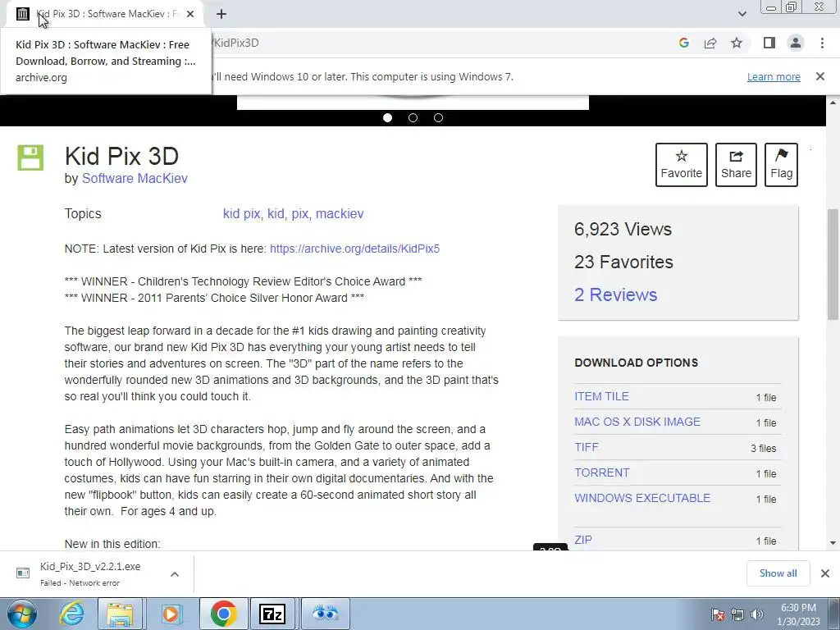Screen dimensions: 840x630
Task: Open the Windows Start menu
Action: pyautogui.click(x=21, y=614)
